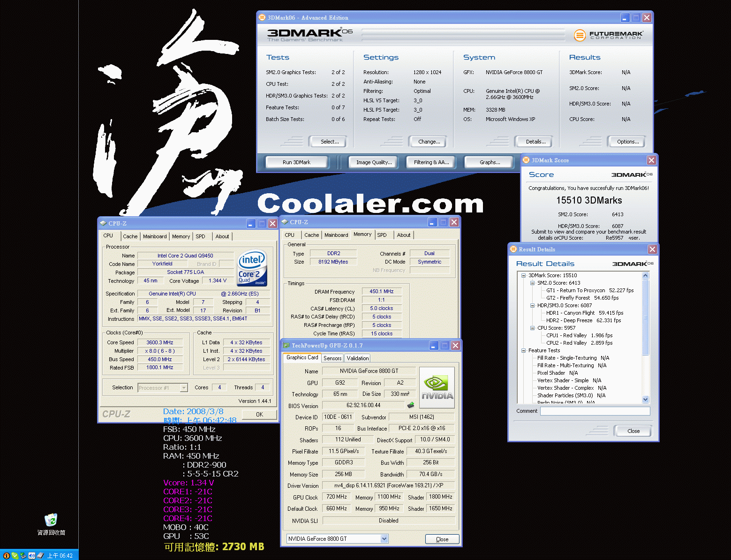Screen dimensions: 731x560
Task: Open the NVIDIA GeForce 8800 GT dropdown
Action: pyautogui.click(x=384, y=539)
